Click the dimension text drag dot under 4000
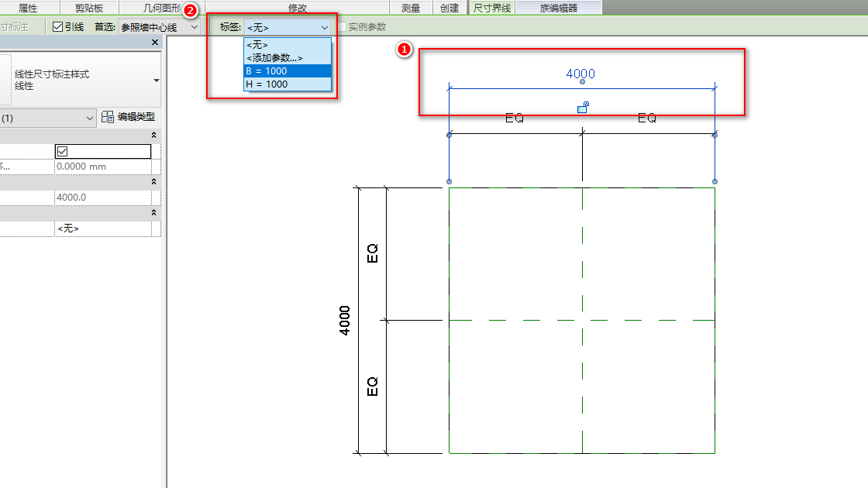This screenshot has height=488, width=868. [582, 82]
